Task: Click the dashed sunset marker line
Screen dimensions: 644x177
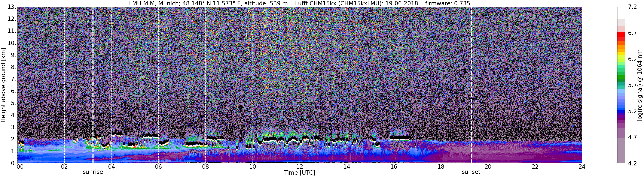Action: point(471,85)
